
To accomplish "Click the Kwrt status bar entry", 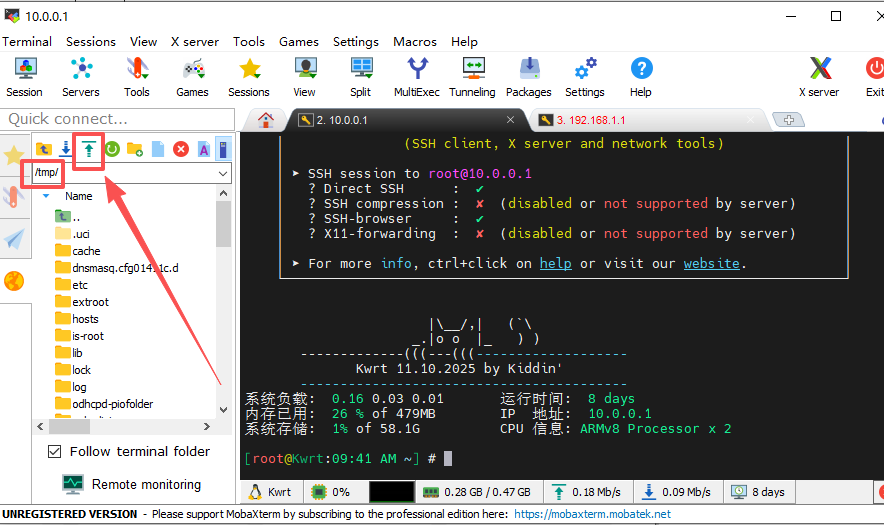I will click(x=271, y=492).
